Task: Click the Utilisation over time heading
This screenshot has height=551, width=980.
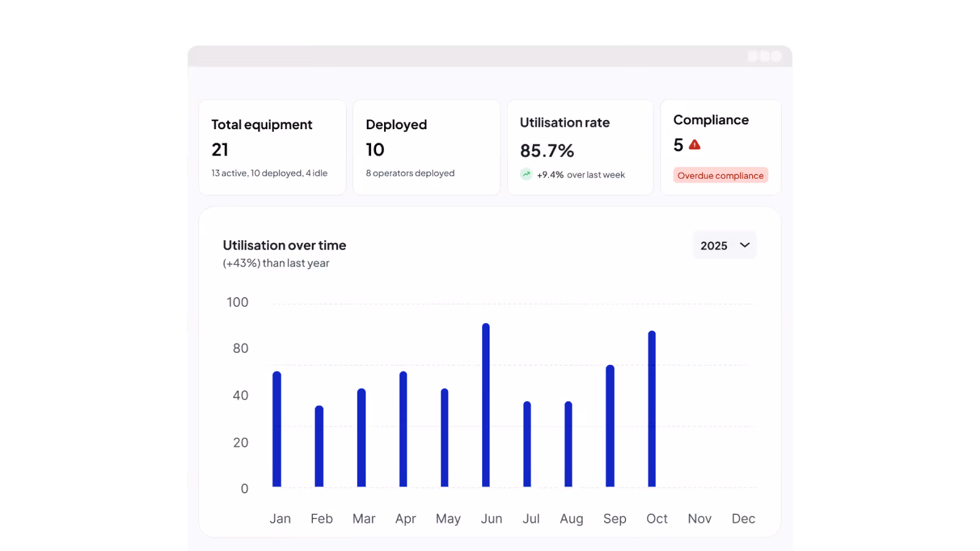Action: pos(284,245)
